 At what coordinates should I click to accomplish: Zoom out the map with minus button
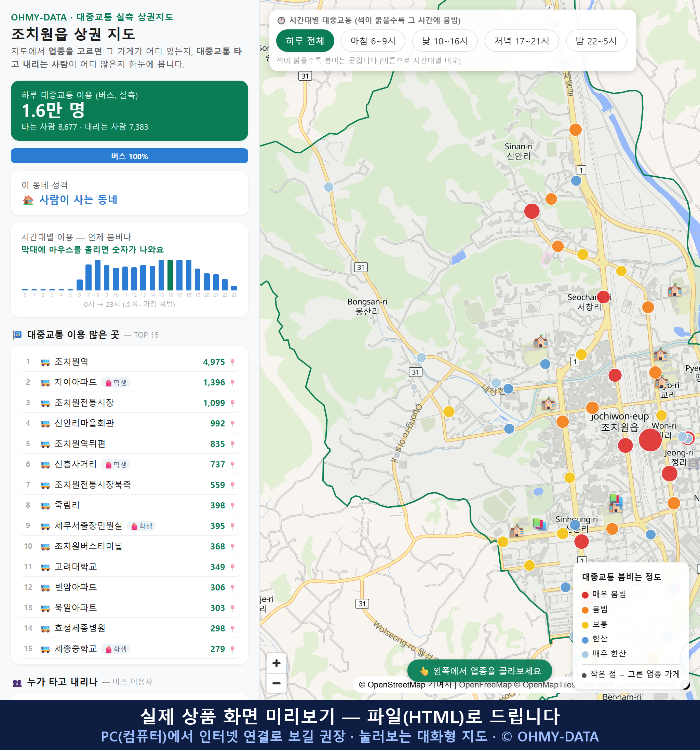(276, 683)
